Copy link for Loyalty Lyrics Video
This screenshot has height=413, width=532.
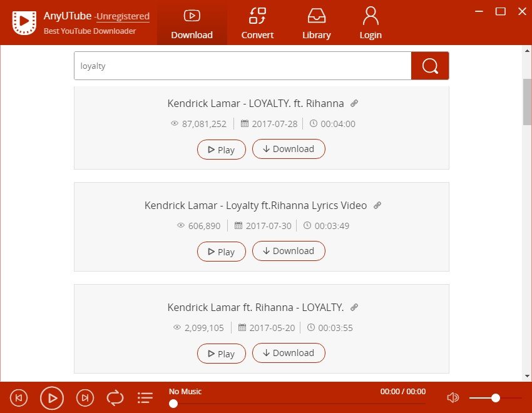coord(377,205)
